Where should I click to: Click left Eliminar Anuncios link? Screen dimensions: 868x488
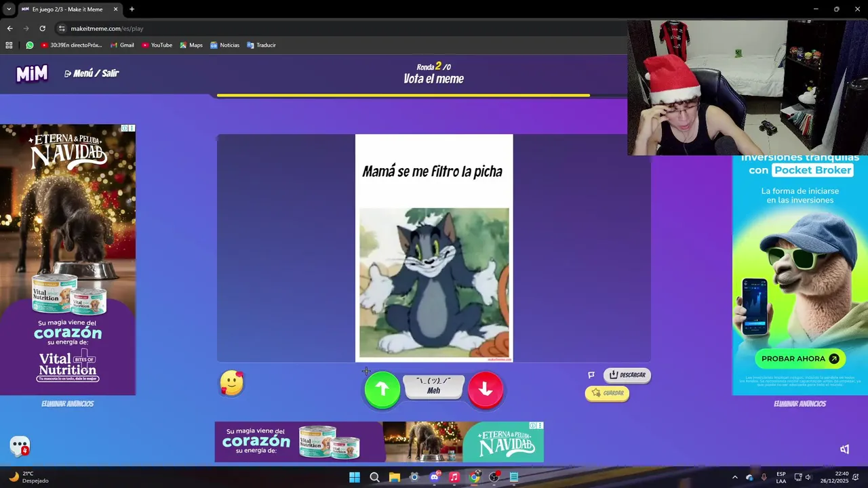[x=67, y=404]
